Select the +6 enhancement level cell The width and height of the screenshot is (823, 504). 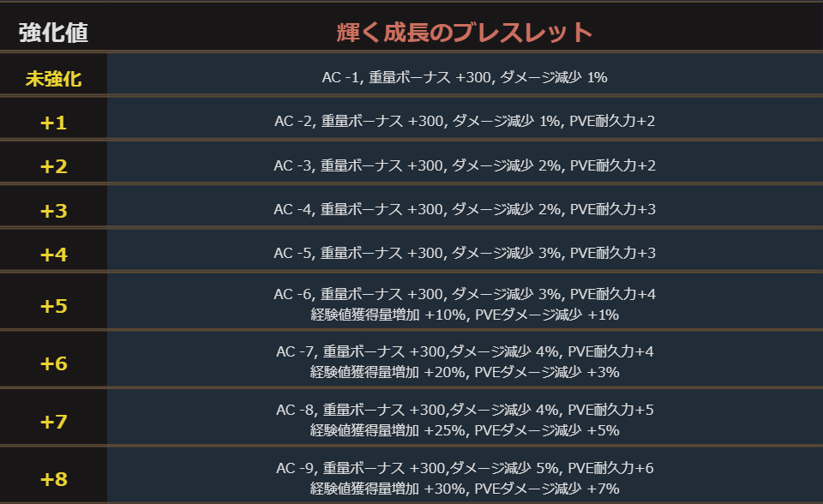tap(53, 363)
